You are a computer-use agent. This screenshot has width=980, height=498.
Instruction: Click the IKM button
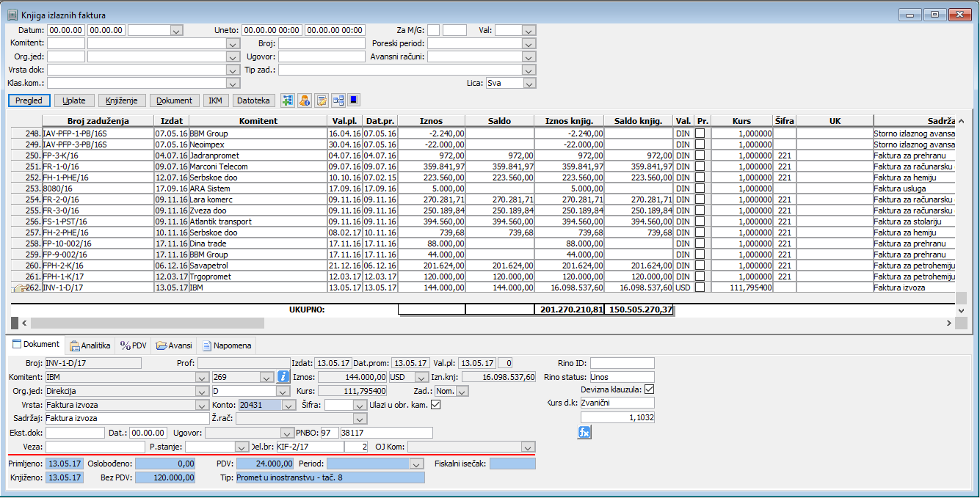pos(215,100)
